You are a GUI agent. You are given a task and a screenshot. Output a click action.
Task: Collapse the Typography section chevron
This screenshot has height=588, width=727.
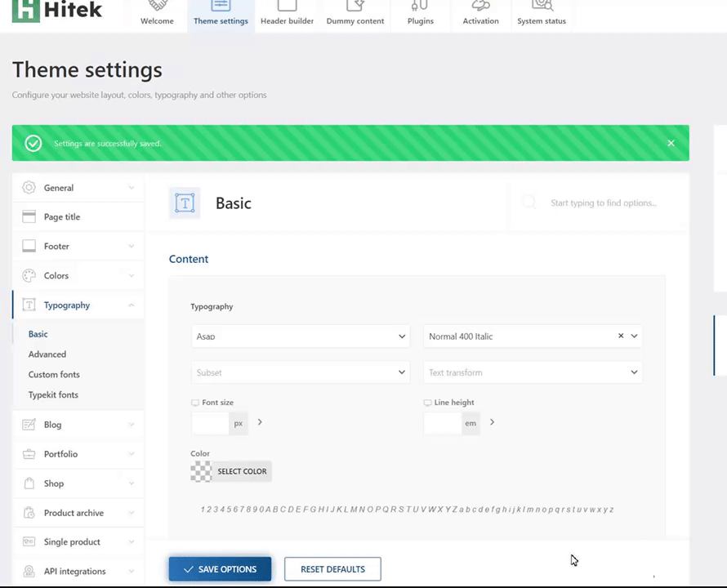tap(132, 305)
